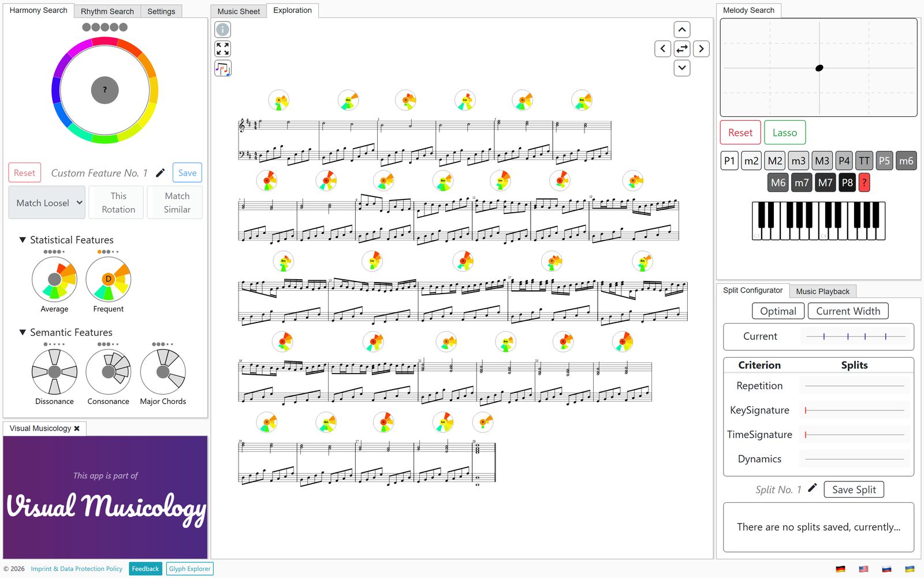Collapse the Statistical Features section
Viewport: 924px width, 578px height.
tap(23, 239)
